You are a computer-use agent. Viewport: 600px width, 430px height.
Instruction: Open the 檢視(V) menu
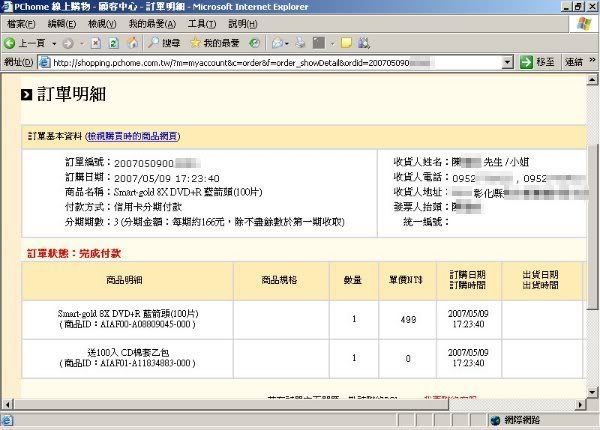pos(102,24)
